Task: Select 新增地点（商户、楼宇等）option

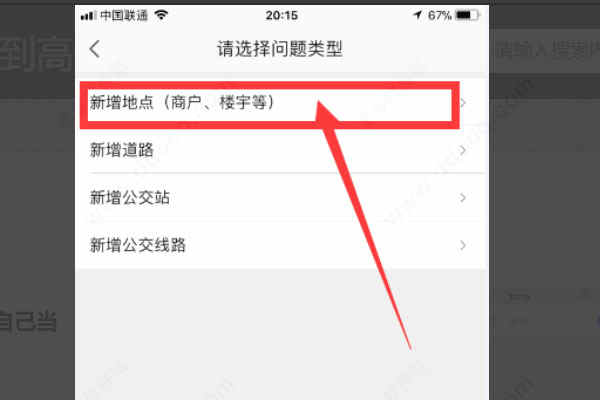Action: 282,103
